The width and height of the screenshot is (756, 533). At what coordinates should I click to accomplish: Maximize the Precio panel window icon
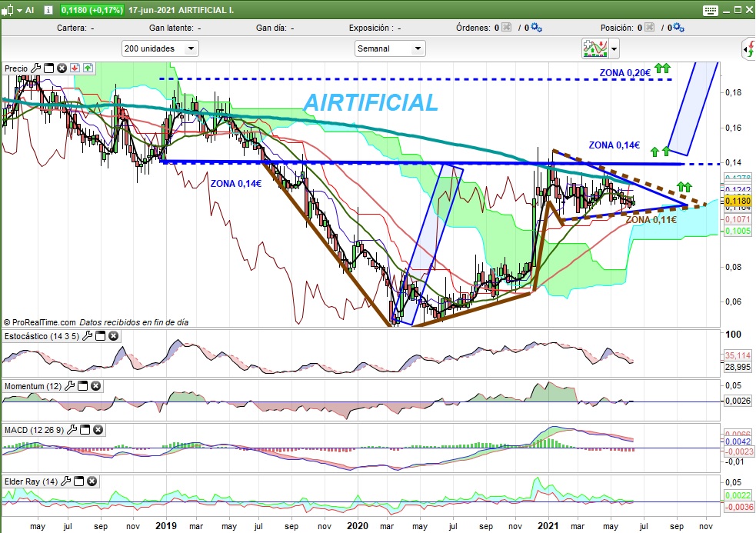(48, 68)
